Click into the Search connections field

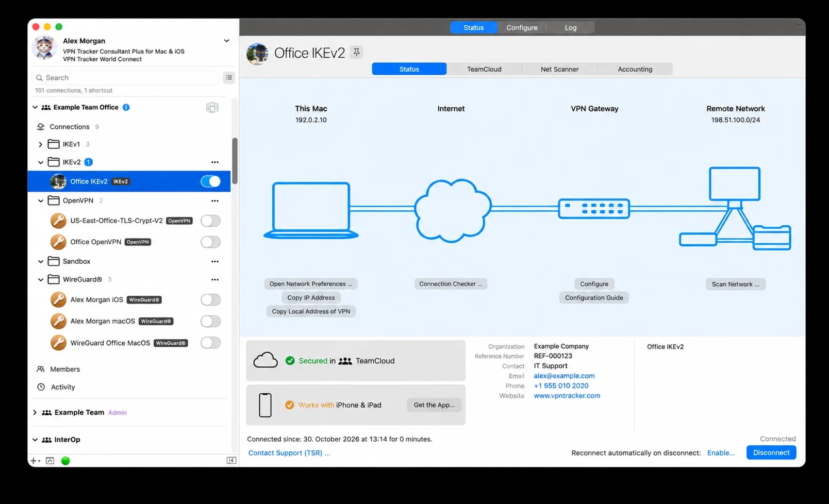point(125,78)
